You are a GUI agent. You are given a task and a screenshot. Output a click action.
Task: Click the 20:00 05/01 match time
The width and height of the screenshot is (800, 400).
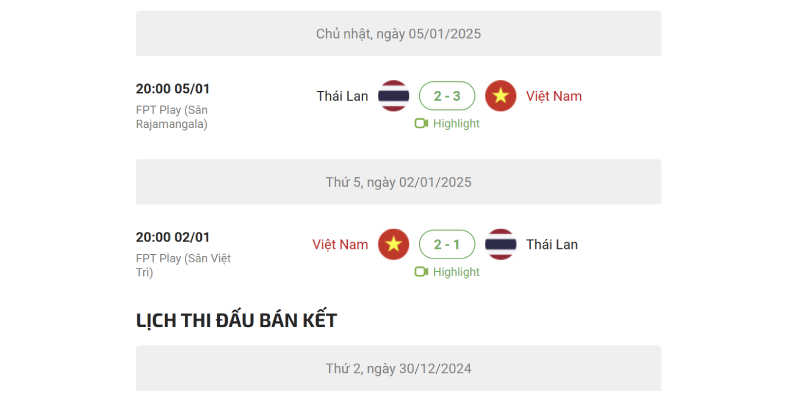point(172,89)
